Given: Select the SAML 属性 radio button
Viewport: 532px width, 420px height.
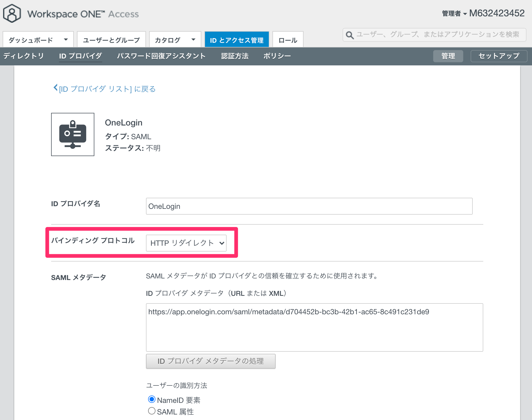Looking at the screenshot, I should (x=152, y=411).
